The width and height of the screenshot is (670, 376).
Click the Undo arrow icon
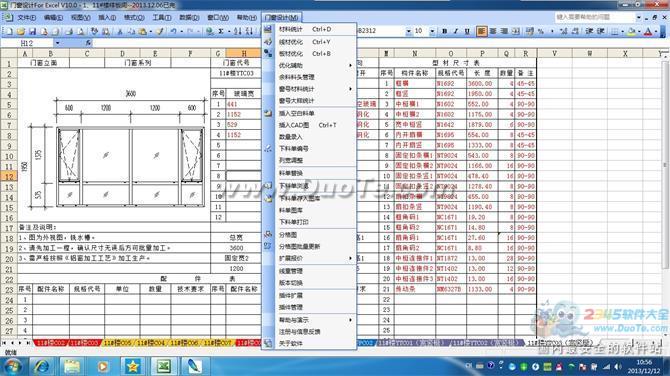coord(173,31)
